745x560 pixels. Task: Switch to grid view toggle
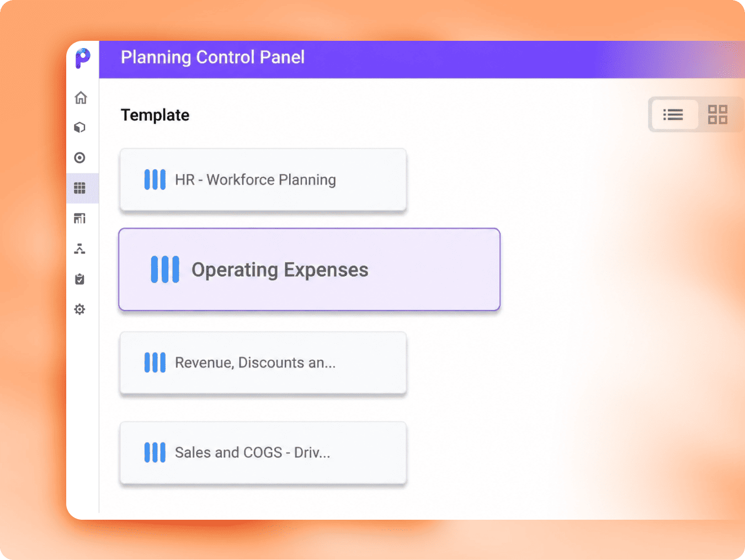click(717, 115)
